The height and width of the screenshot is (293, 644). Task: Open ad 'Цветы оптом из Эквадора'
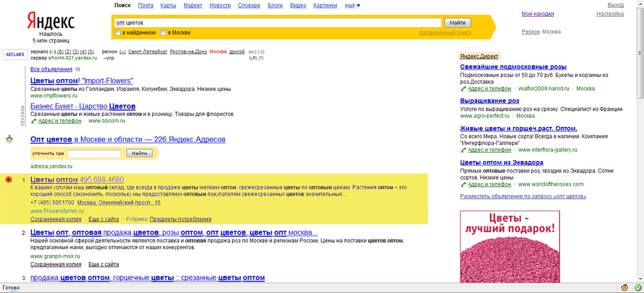[502, 162]
